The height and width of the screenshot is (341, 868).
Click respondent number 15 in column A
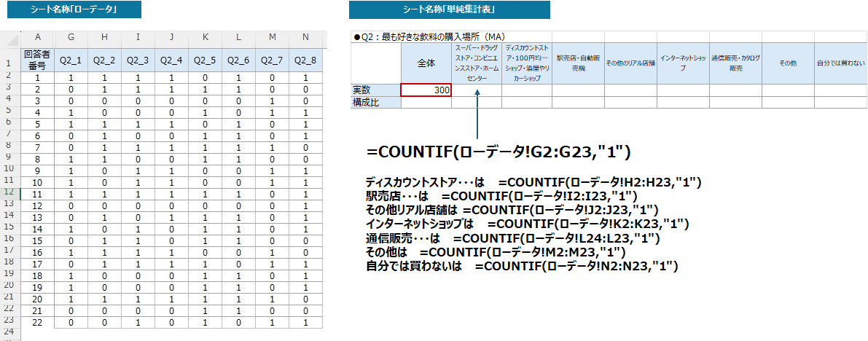pos(38,240)
